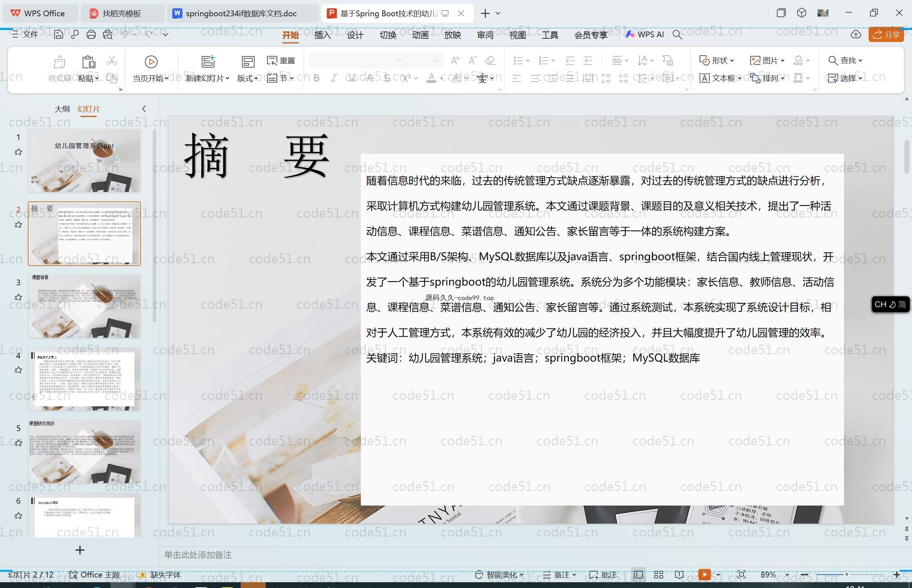
Task: Open the Transitions (切换) ribbon tab
Action: point(387,35)
